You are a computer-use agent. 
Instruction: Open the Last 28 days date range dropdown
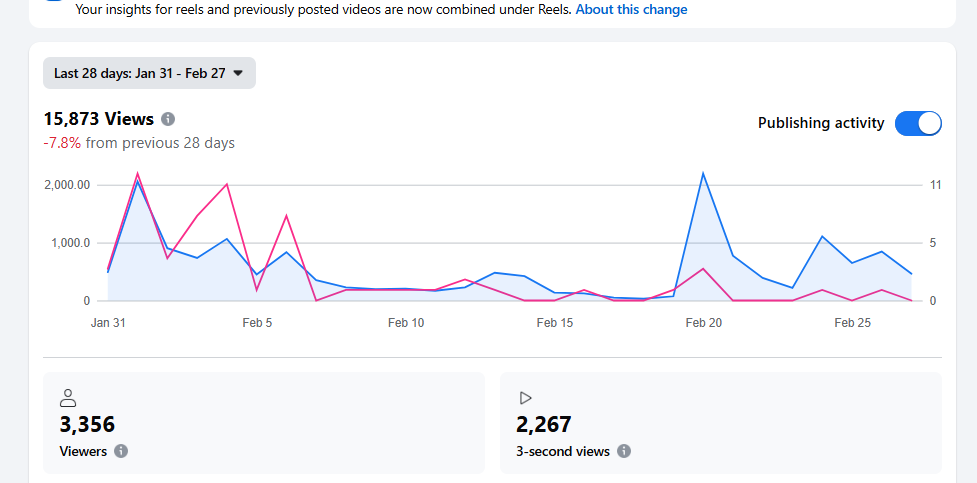coord(149,73)
